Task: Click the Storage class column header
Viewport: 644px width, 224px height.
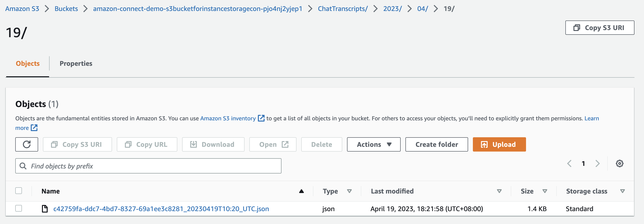Action: pos(587,191)
